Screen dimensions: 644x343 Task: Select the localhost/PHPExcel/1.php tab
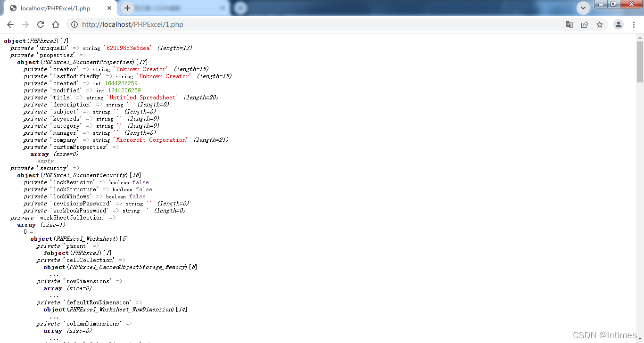point(60,8)
